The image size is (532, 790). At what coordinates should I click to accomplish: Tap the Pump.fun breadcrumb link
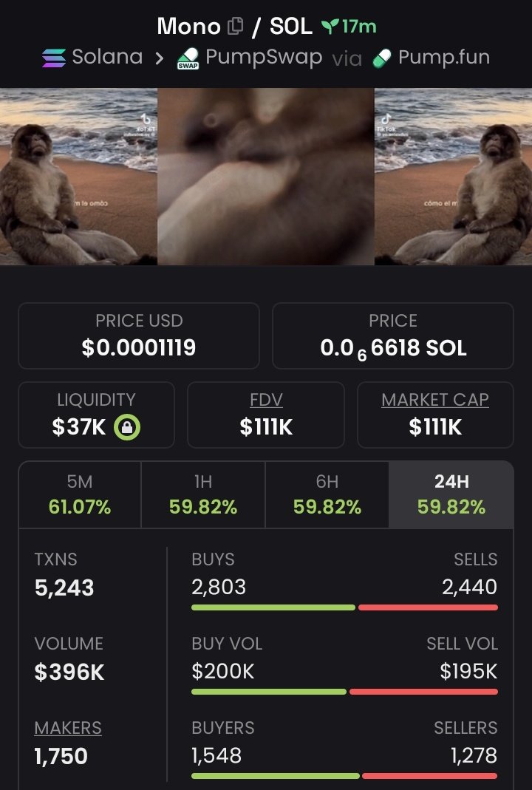pyautogui.click(x=444, y=58)
